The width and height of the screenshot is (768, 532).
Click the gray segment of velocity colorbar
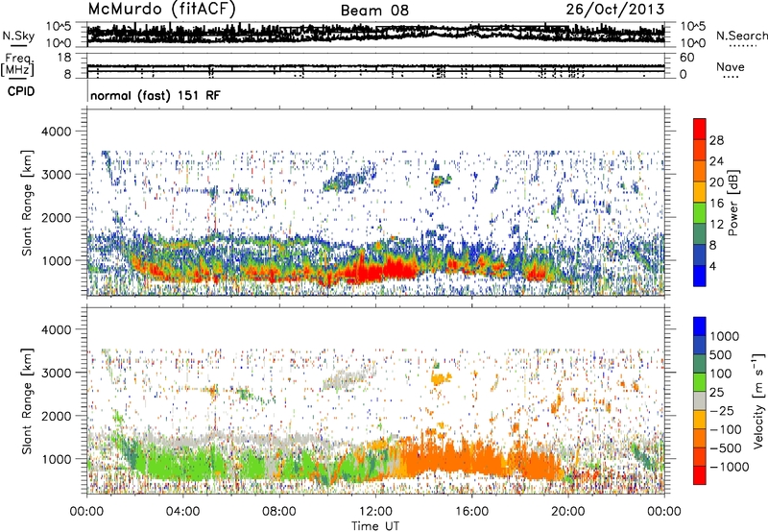[x=700, y=401]
